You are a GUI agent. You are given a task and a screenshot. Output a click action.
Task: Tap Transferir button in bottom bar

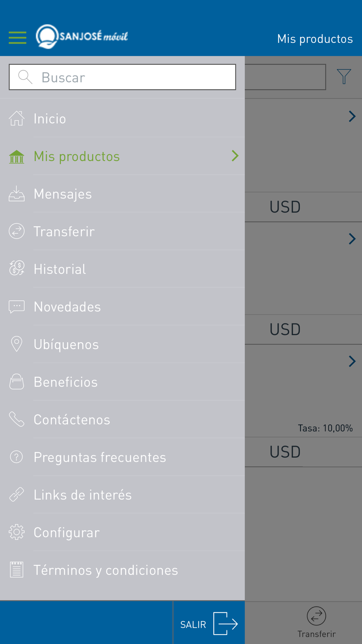[316, 622]
